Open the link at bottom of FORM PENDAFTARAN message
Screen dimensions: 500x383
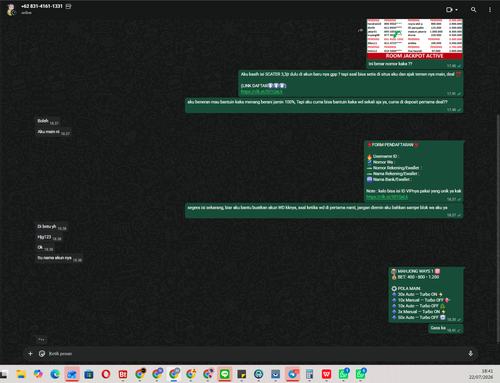[x=387, y=197]
